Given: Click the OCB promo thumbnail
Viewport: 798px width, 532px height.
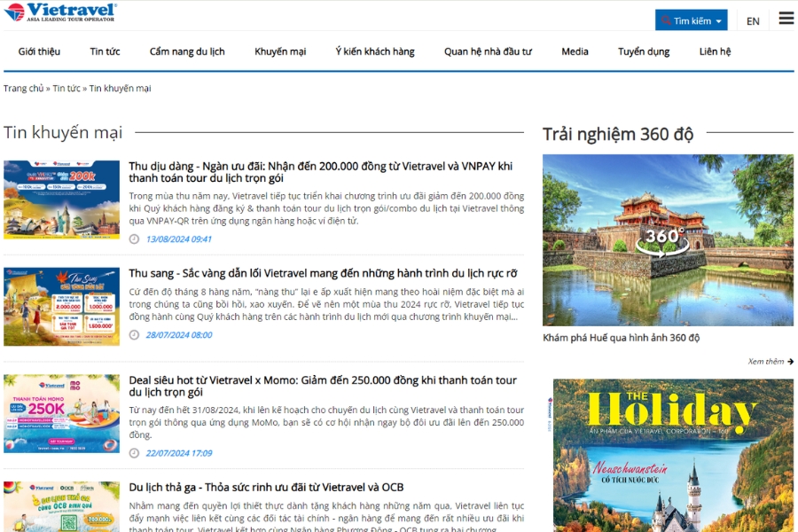Looking at the screenshot, I should coord(61,506).
